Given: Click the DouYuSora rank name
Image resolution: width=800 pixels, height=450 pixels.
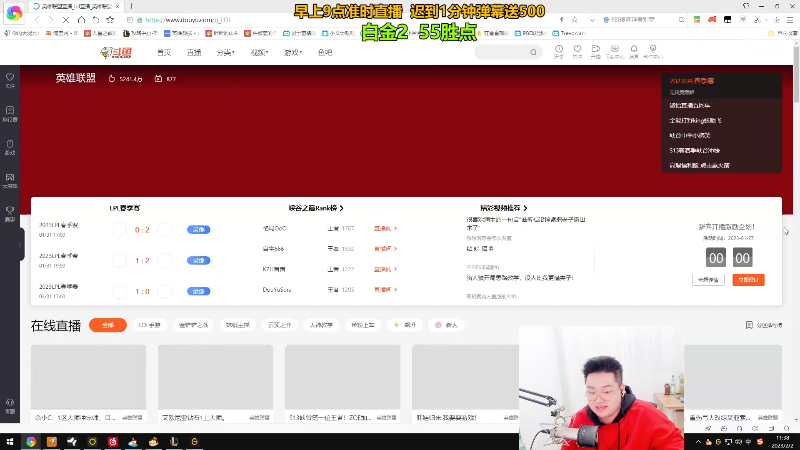Looking at the screenshot, I should 277,290.
